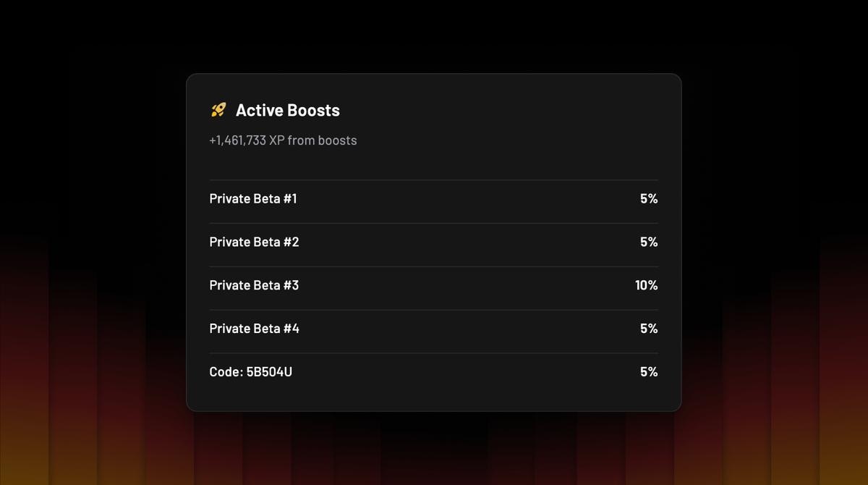Click the 10% value for Private Beta #3

646,285
